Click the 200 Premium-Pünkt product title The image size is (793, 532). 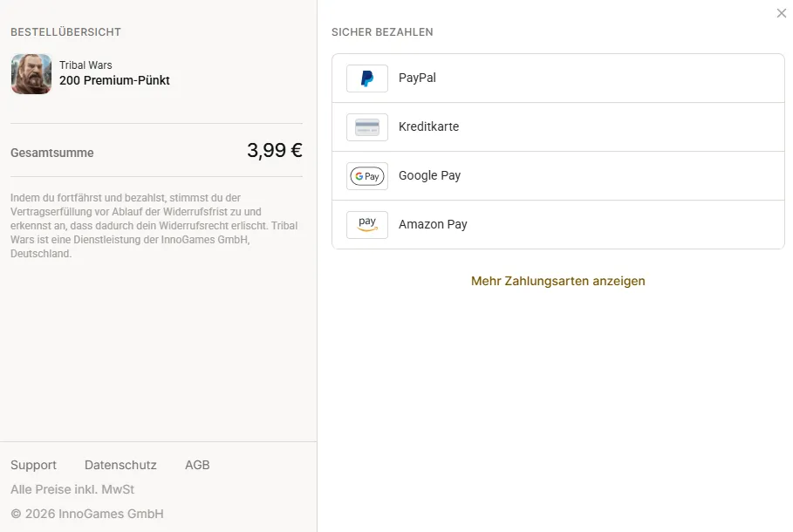coord(114,80)
